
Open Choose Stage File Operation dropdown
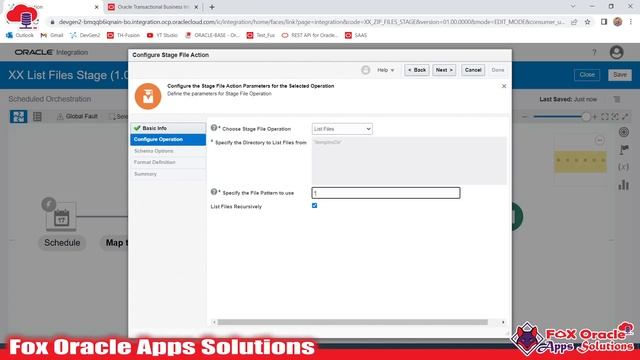pyautogui.click(x=342, y=129)
